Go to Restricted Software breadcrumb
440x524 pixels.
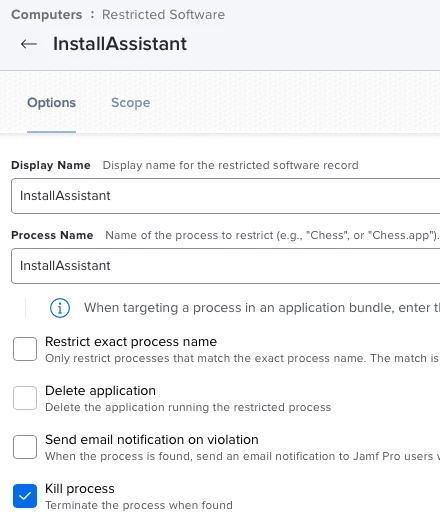tap(163, 15)
